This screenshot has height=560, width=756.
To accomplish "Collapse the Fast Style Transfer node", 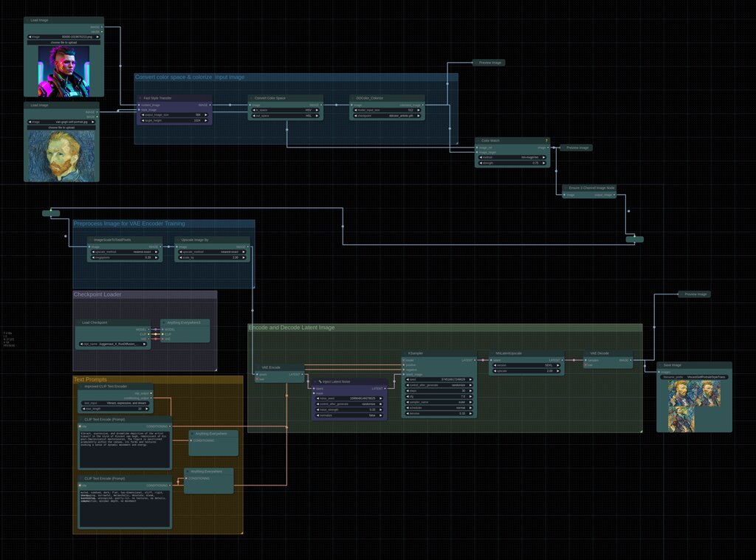I will [x=140, y=98].
